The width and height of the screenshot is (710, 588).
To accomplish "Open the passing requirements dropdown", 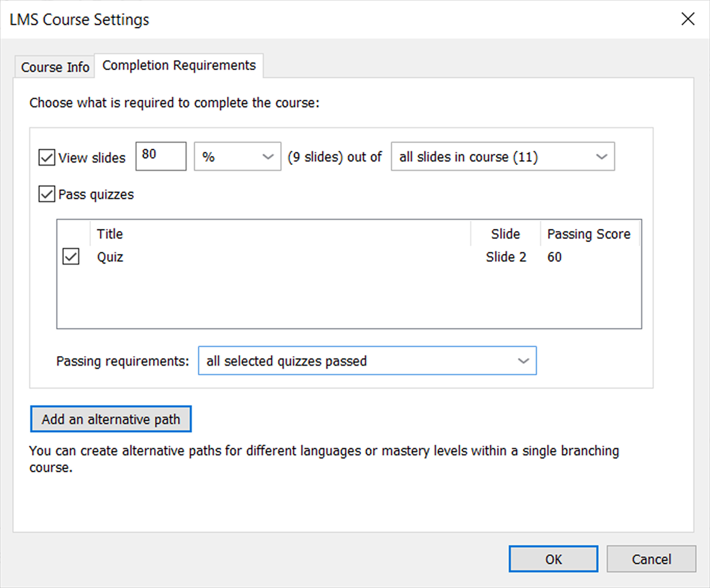I will coord(367,360).
